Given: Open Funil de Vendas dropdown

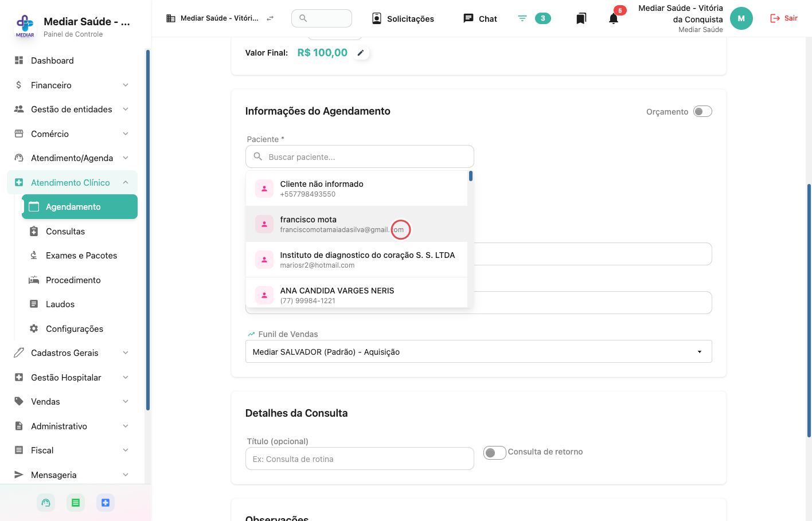Looking at the screenshot, I should point(478,351).
